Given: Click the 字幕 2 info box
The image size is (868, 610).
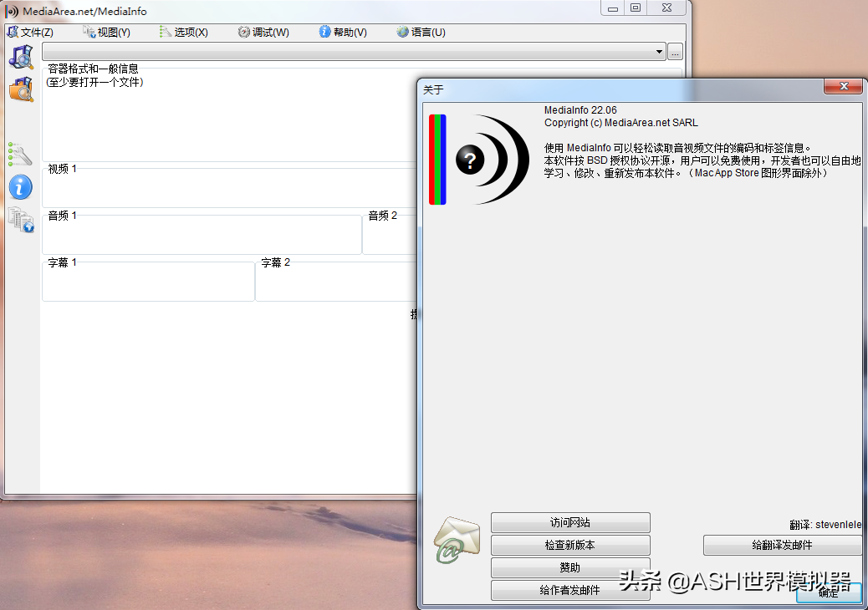Looking at the screenshot, I should [336, 280].
